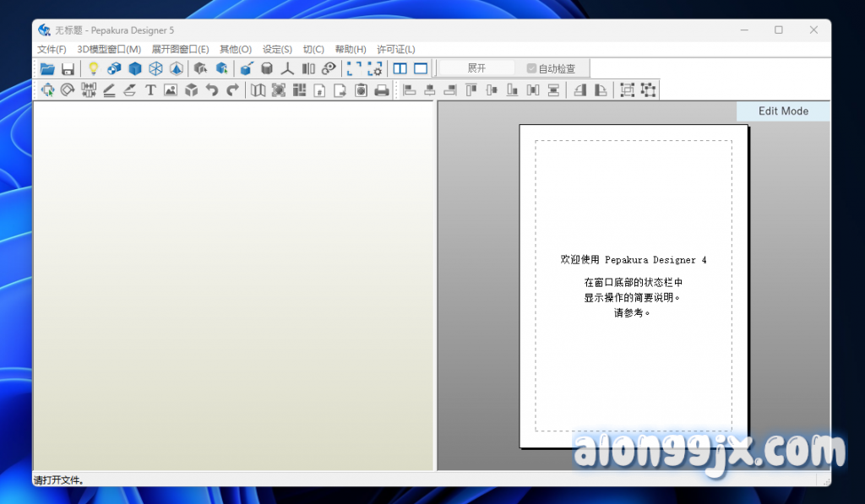The width and height of the screenshot is (865, 504).
Task: Switch to split two-pane window layout
Action: point(400,68)
